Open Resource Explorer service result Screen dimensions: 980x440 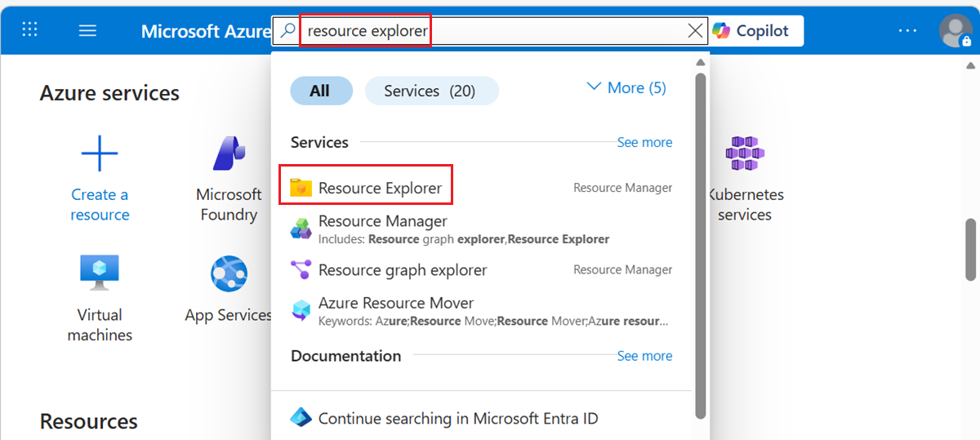[482, 188]
